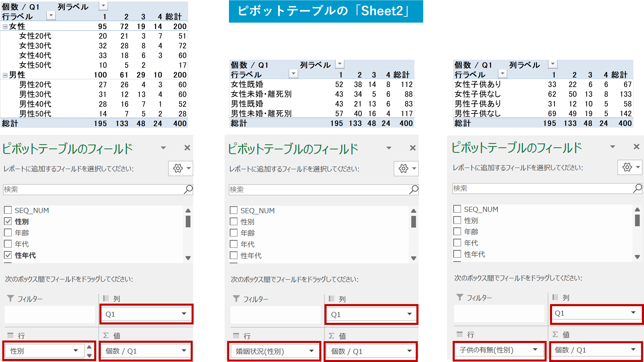Close the right pivot table field pane
Image resolution: width=644 pixels, height=362 pixels.
(x=637, y=147)
